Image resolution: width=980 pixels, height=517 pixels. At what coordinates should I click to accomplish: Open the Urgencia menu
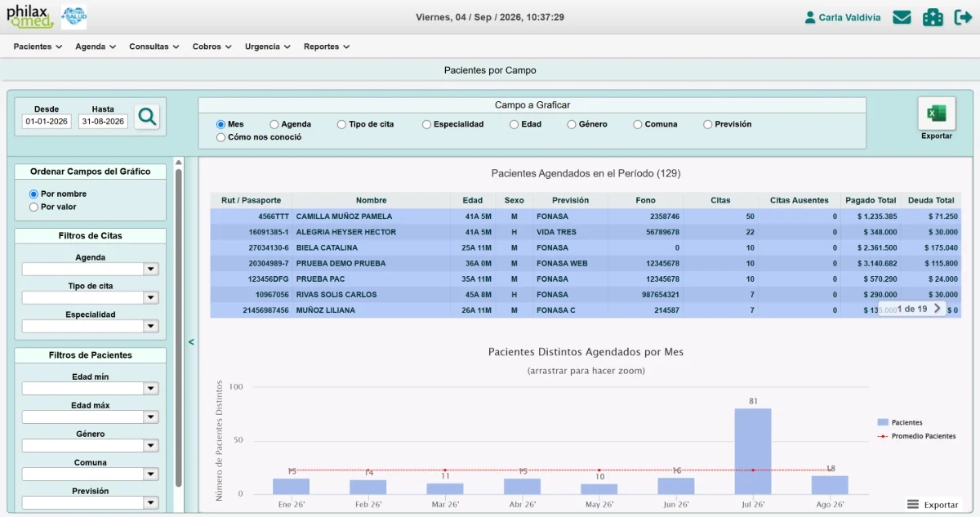268,47
